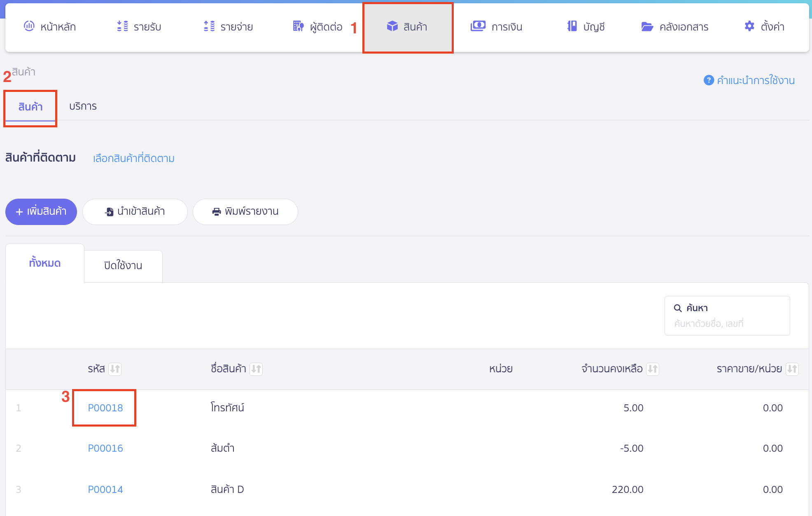Click the การเงิน money icon
The width and height of the screenshot is (812, 516).
pyautogui.click(x=478, y=26)
